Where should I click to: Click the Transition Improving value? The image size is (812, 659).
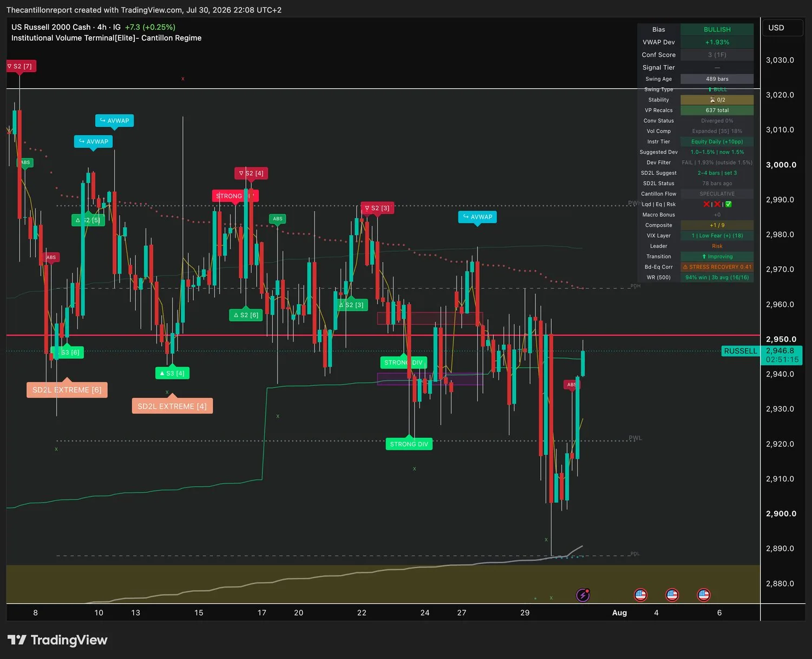717,257
